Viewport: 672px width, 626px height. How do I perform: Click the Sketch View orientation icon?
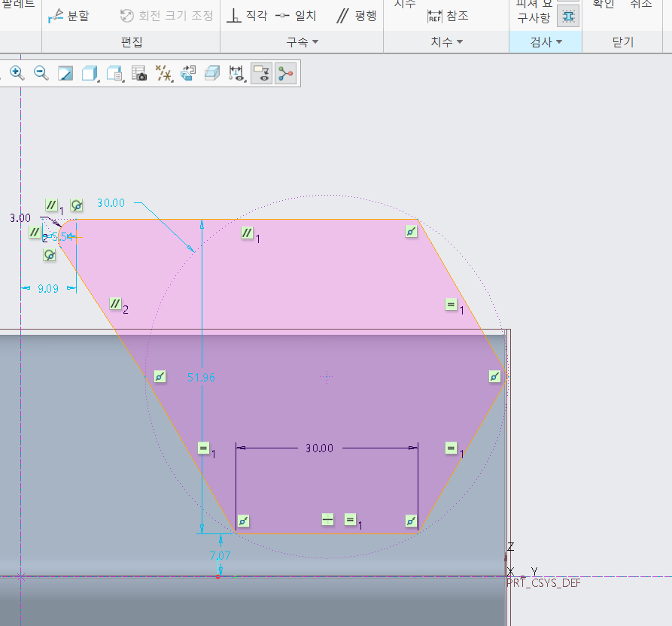coord(187,73)
